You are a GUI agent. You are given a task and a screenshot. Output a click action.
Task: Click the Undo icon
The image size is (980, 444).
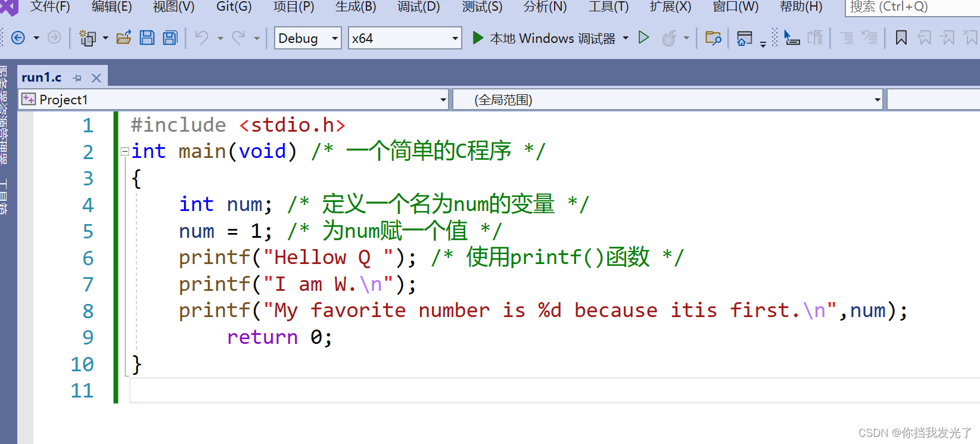202,38
